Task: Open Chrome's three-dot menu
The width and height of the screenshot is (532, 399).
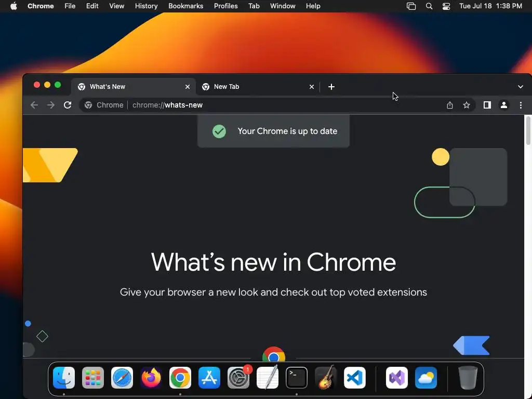Action: pyautogui.click(x=521, y=105)
